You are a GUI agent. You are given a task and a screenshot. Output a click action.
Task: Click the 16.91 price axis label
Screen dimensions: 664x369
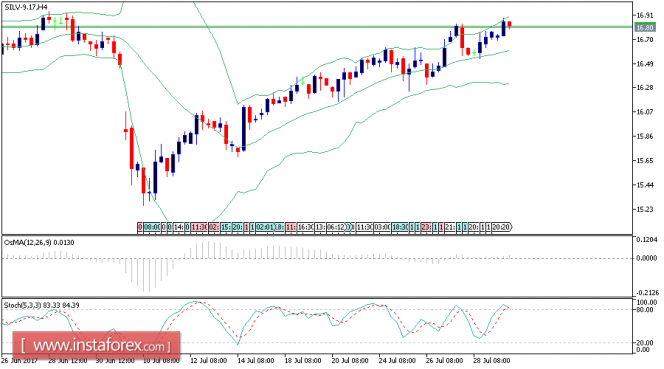pyautogui.click(x=644, y=15)
